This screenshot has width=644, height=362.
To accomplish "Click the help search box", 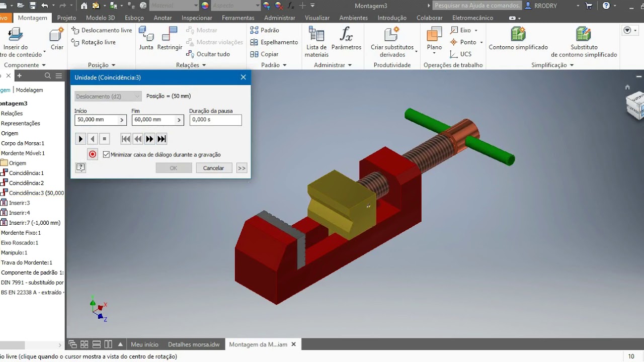I will (x=477, y=6).
